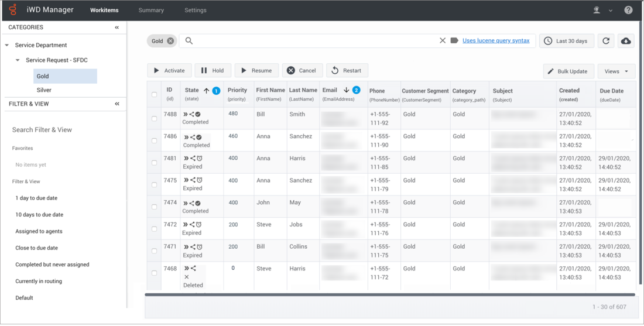The height and width of the screenshot is (326, 644).
Task: Switch to the Summary tab
Action: tap(151, 10)
